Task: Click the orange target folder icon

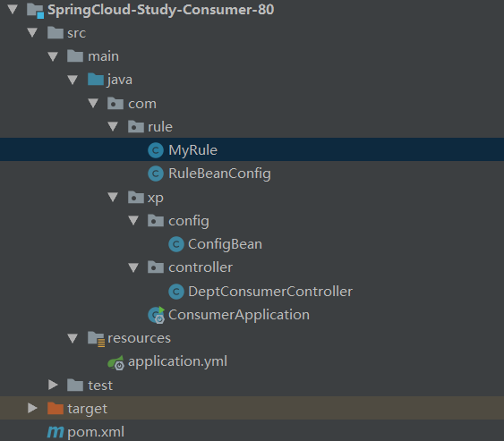Action: click(56, 408)
